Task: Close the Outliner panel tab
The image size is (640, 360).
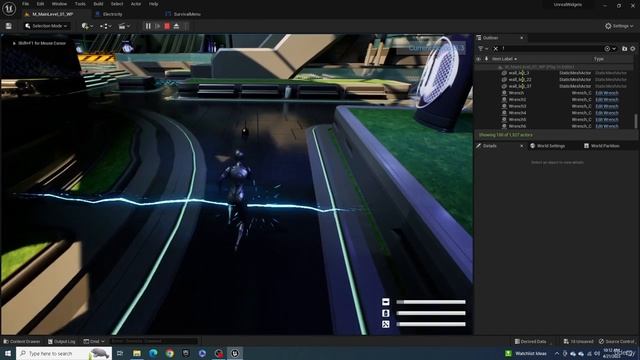Action: 521,38
